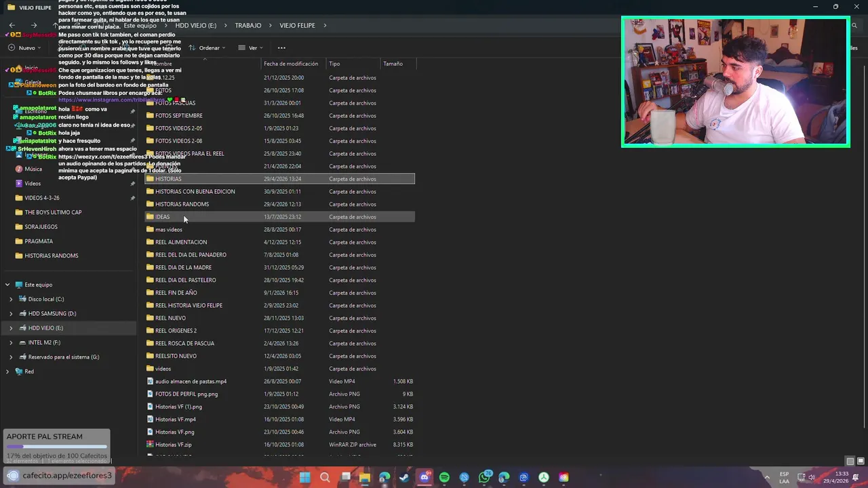868x488 pixels.
Task: Expand INTEL M2 (F:) in the tree
Action: [x=11, y=342]
